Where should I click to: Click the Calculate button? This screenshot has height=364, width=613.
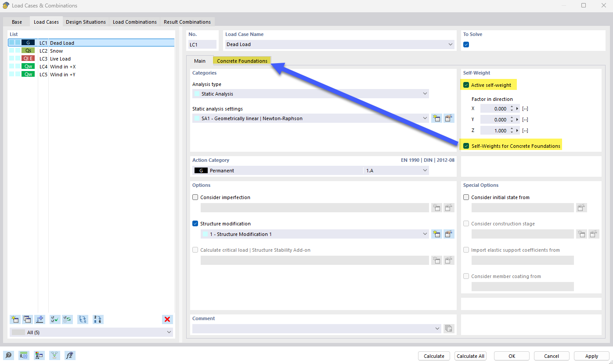point(434,356)
